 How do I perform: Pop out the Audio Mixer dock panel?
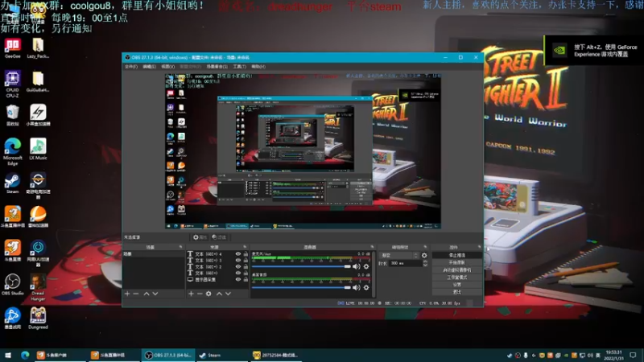372,247
